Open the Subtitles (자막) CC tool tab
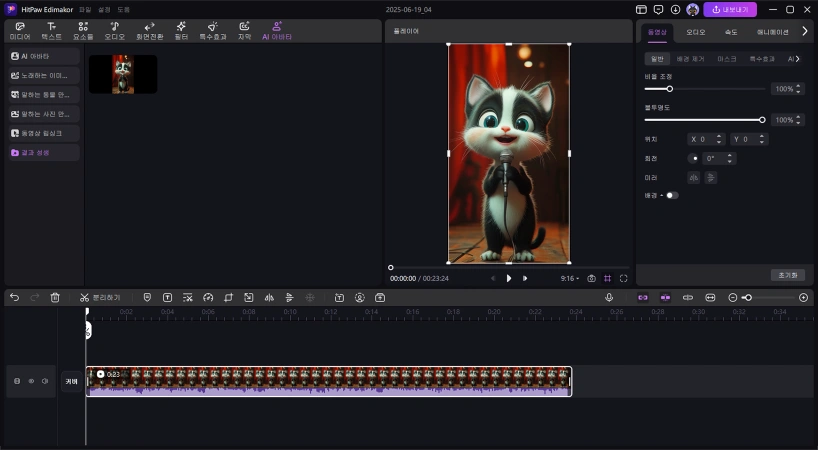Viewport: 818px width, 450px height. click(244, 31)
